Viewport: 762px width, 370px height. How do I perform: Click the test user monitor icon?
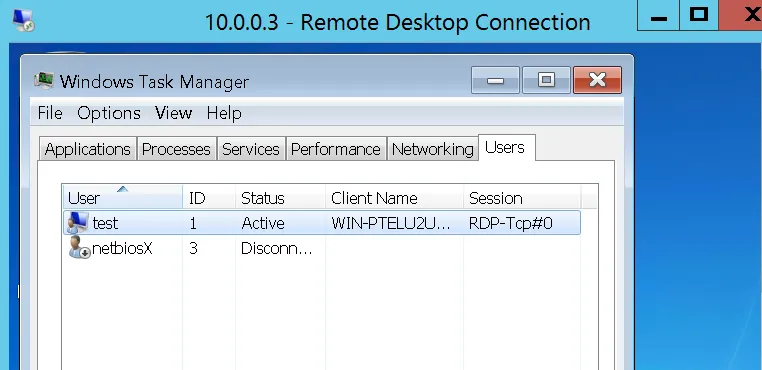(x=78, y=223)
